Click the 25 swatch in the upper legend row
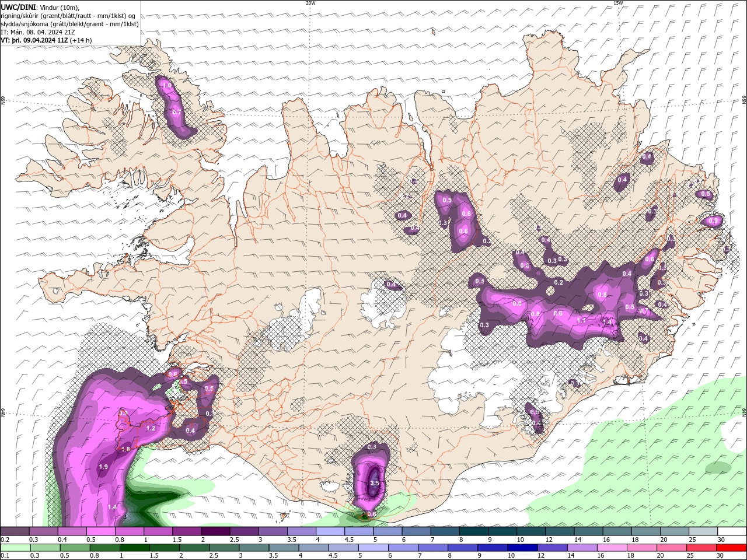This screenshot has width=747, height=560. point(703,531)
